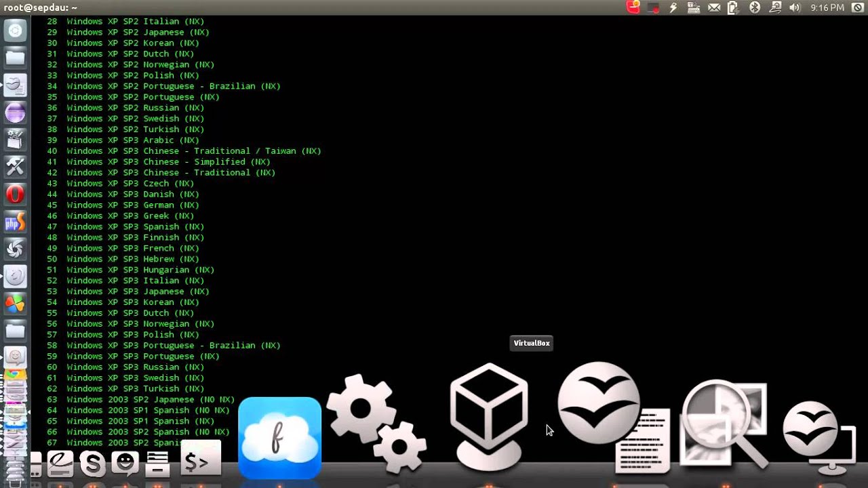Click line '50 Windows XP SP3 Hebrew (NX)'
Screen dimensions: 868x488
pos(123,260)
